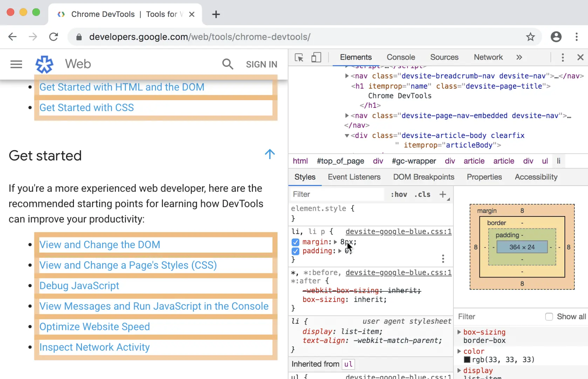Open the Chrome three-dot menu
This screenshot has height=379, width=588.
[x=576, y=37]
